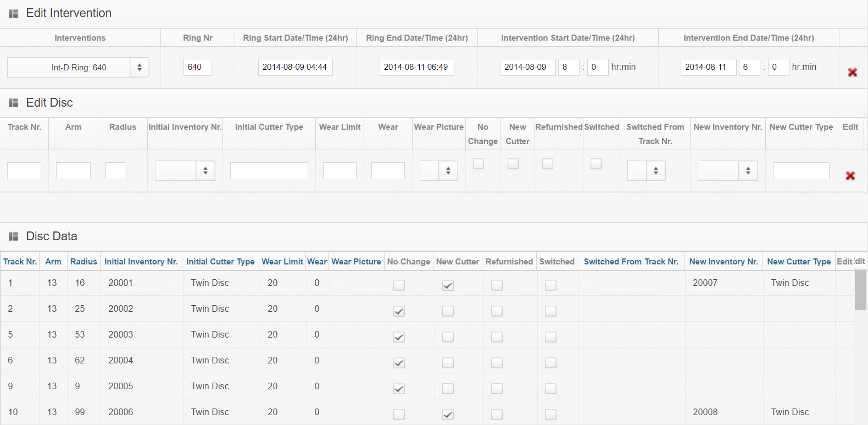Toggle No Change checkbox in Edit Disc form
This screenshot has width=868, height=425.
tap(478, 164)
